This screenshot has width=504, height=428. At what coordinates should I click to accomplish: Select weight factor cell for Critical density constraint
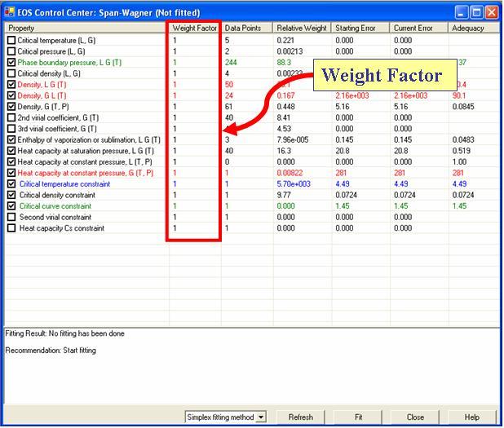coord(194,196)
